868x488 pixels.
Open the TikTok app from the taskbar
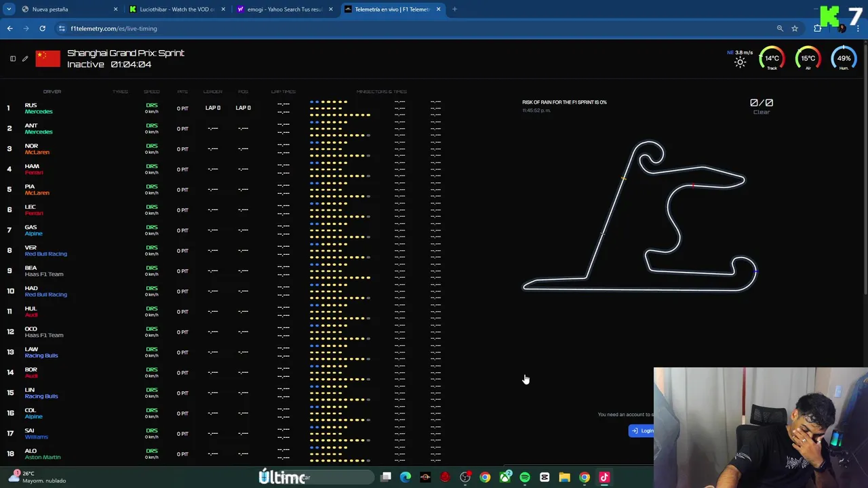point(604,477)
